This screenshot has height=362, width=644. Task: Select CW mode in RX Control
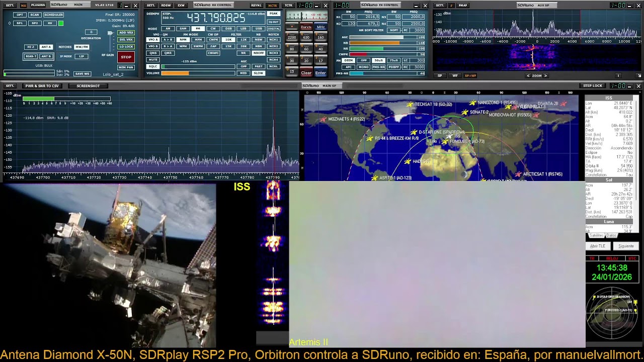tap(213, 29)
